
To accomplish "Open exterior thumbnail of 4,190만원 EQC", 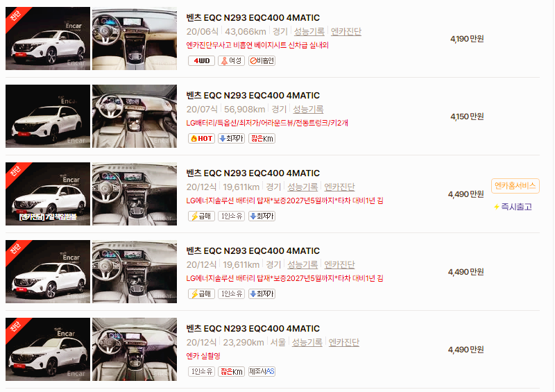I will tap(48, 38).
